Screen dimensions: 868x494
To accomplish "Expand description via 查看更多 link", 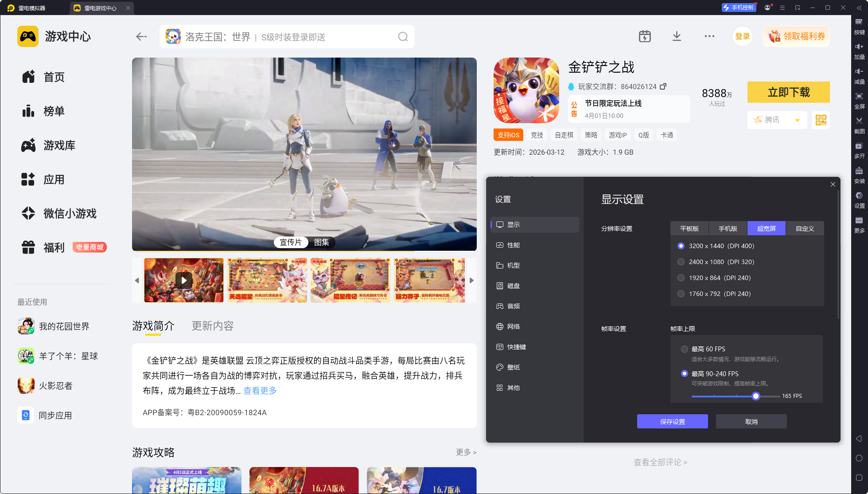I will (x=260, y=391).
